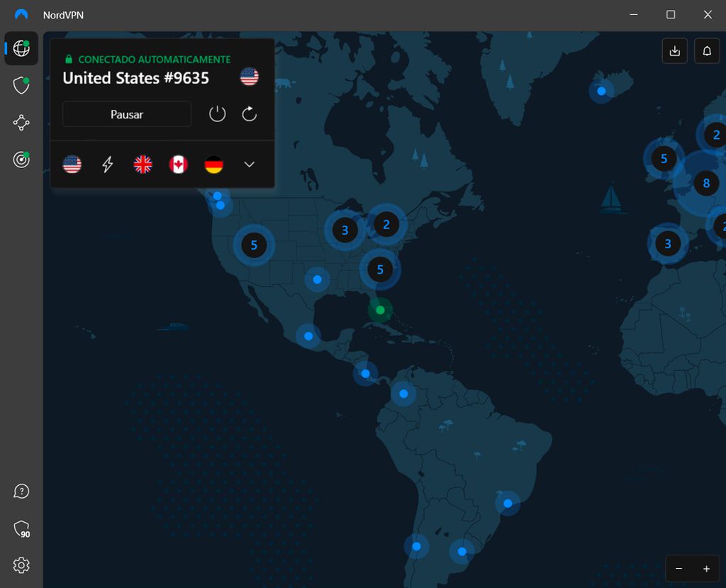
Task: Zoom in with the plus control
Action: 706,568
